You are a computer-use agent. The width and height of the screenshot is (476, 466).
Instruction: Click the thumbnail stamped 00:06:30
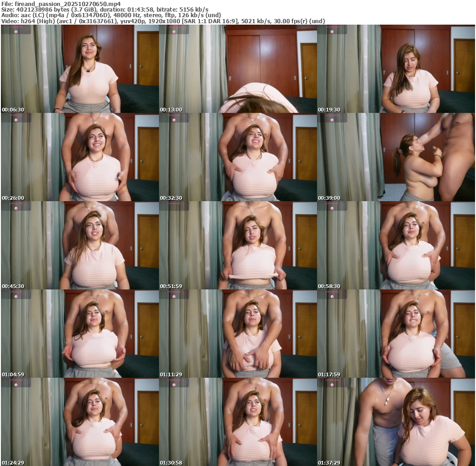point(80,69)
